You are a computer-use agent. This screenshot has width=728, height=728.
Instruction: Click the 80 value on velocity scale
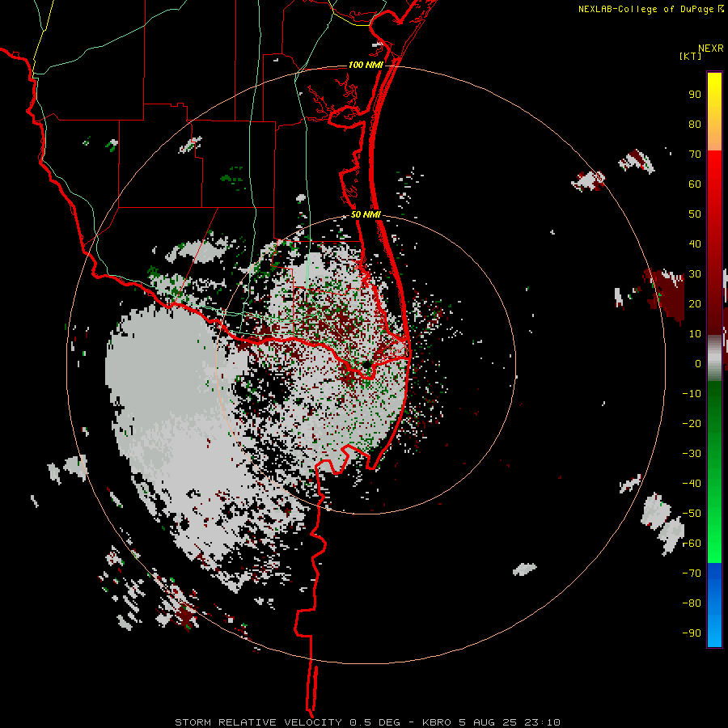(x=695, y=125)
